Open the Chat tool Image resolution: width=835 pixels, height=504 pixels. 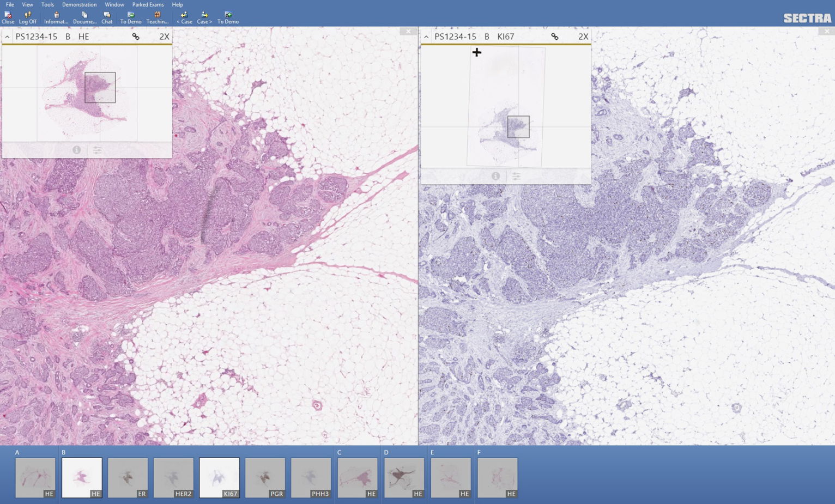pyautogui.click(x=106, y=16)
